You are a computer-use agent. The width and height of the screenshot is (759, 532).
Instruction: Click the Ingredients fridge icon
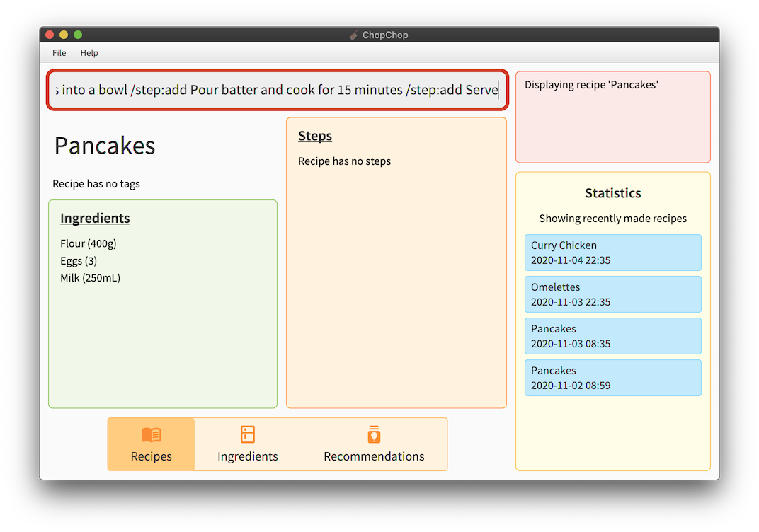click(x=247, y=434)
